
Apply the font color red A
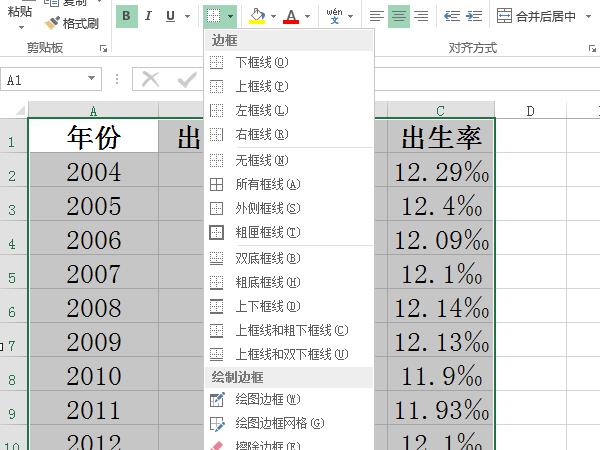pyautogui.click(x=291, y=16)
